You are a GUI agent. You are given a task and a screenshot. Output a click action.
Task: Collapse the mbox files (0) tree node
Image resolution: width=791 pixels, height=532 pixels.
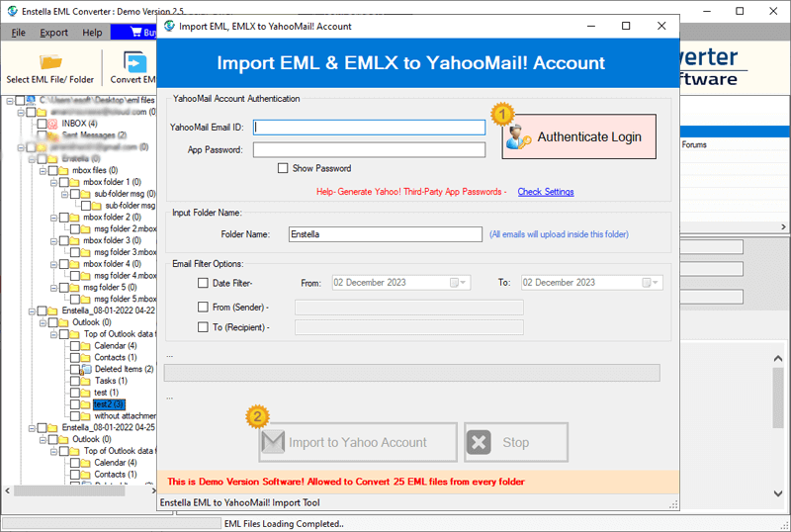coord(43,171)
